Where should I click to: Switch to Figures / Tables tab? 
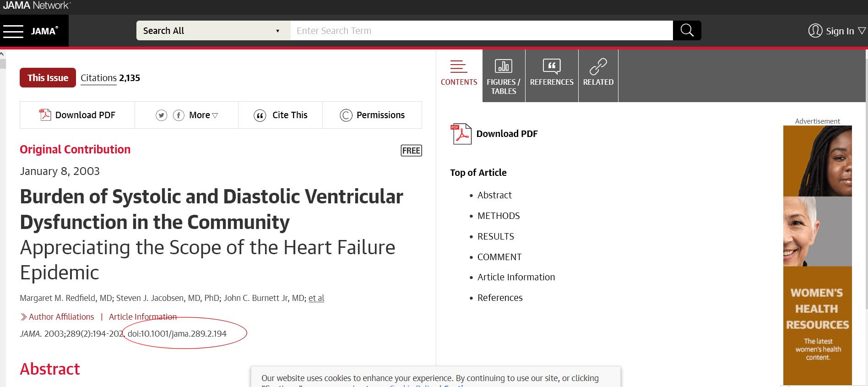(x=503, y=76)
